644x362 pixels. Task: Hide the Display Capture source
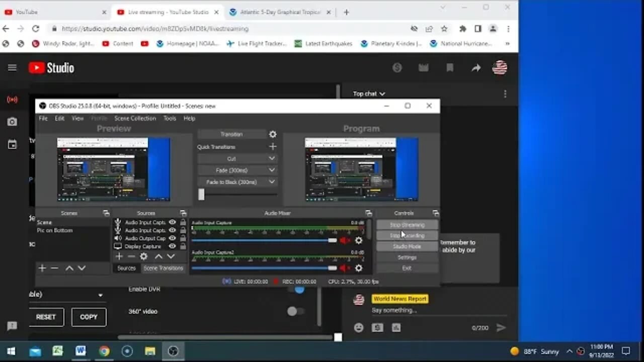tap(173, 246)
